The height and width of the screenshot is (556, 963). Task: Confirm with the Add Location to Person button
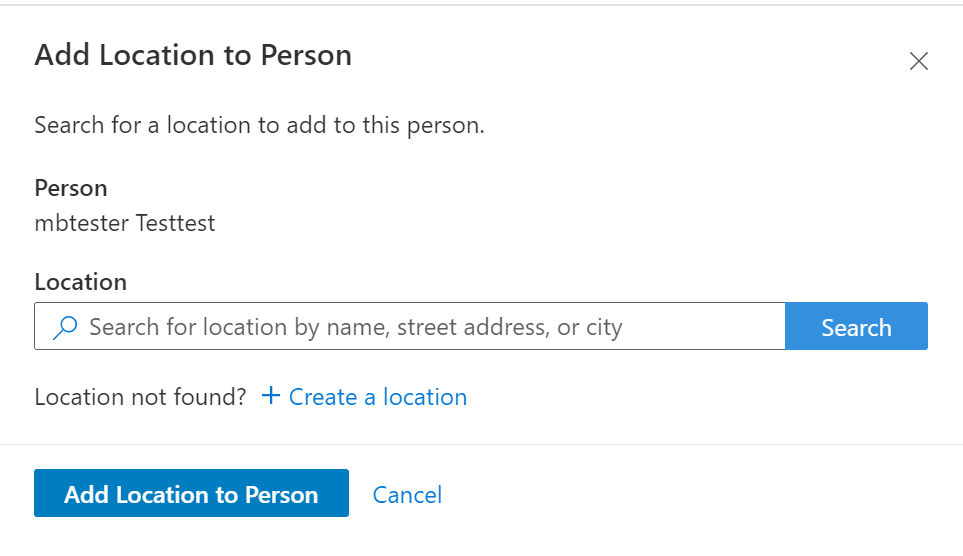point(191,493)
